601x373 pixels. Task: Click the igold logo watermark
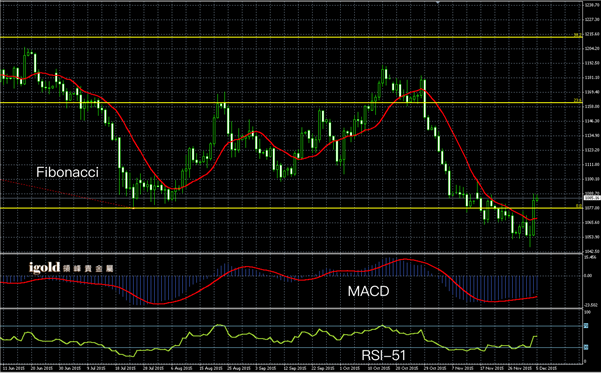pos(71,267)
